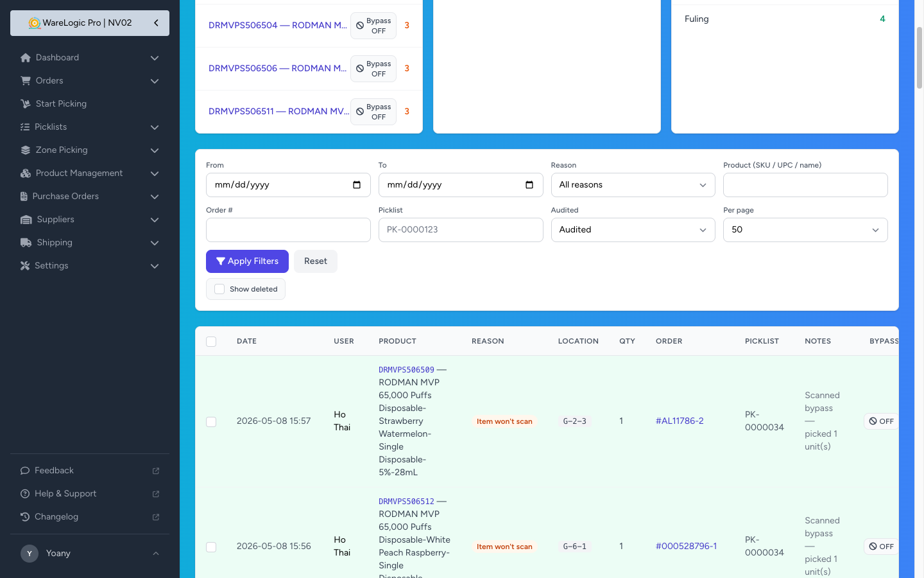This screenshot has width=924, height=578.
Task: Click the Apply Filters button
Action: pyautogui.click(x=247, y=261)
